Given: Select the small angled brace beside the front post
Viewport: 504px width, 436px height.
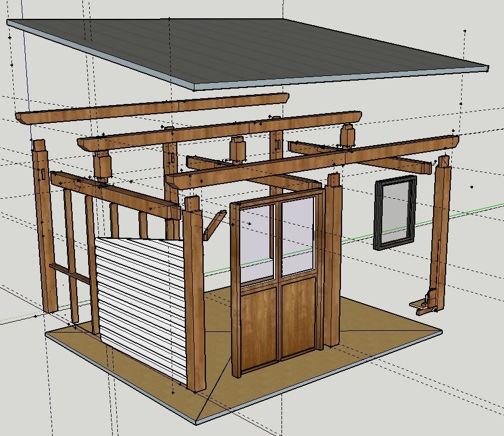Looking at the screenshot, I should (215, 225).
